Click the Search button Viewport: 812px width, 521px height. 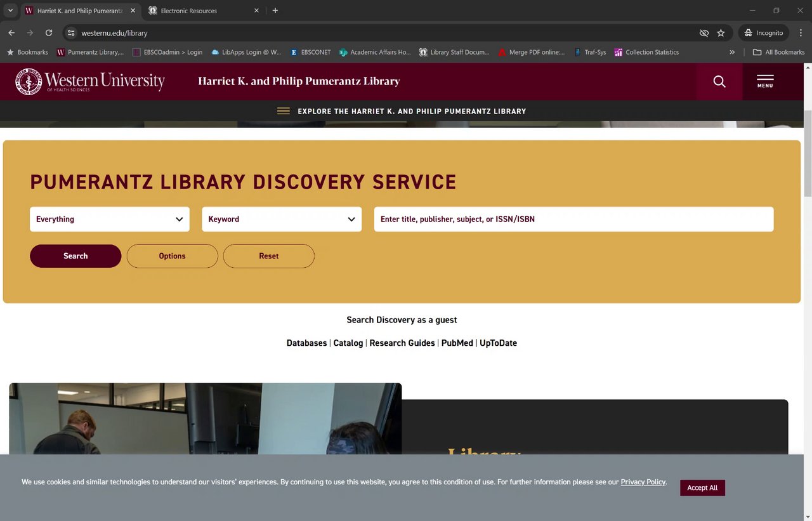click(x=75, y=256)
